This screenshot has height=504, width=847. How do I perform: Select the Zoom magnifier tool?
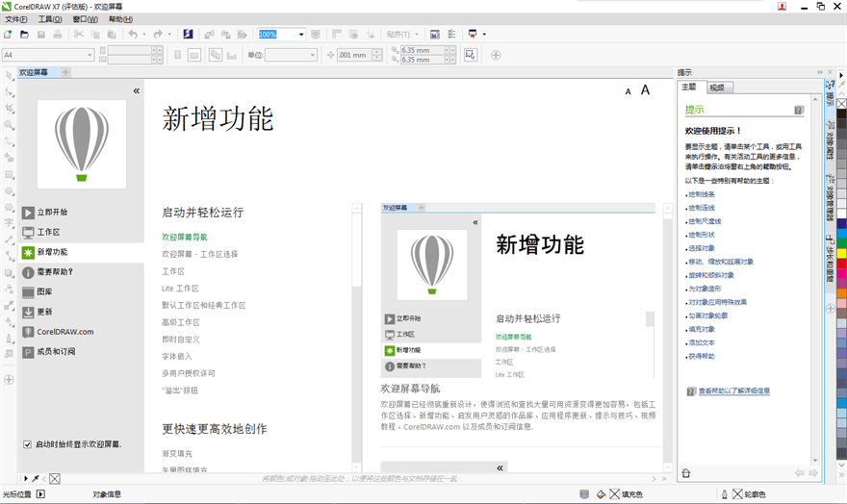(x=10, y=125)
